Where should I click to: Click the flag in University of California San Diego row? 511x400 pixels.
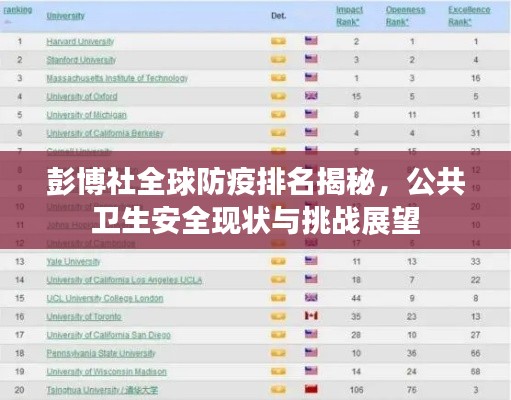(311, 334)
